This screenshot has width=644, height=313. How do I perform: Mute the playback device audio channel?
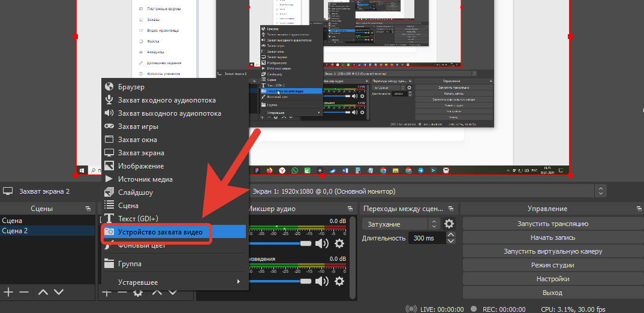(323, 281)
